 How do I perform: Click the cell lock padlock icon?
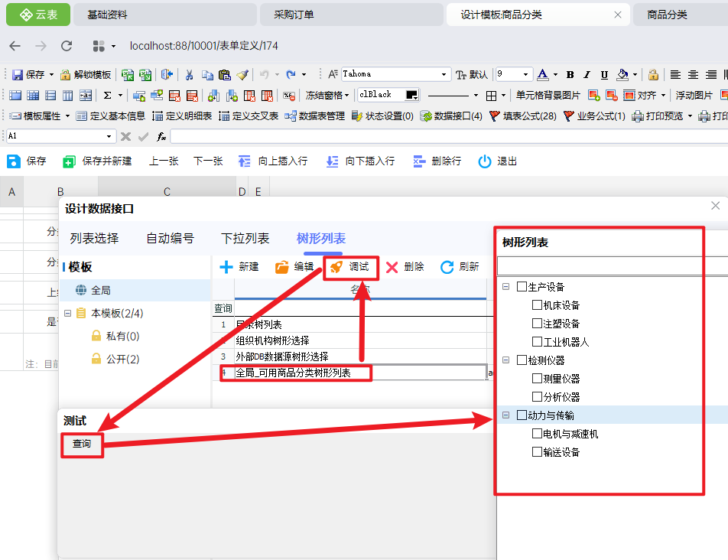tap(653, 74)
